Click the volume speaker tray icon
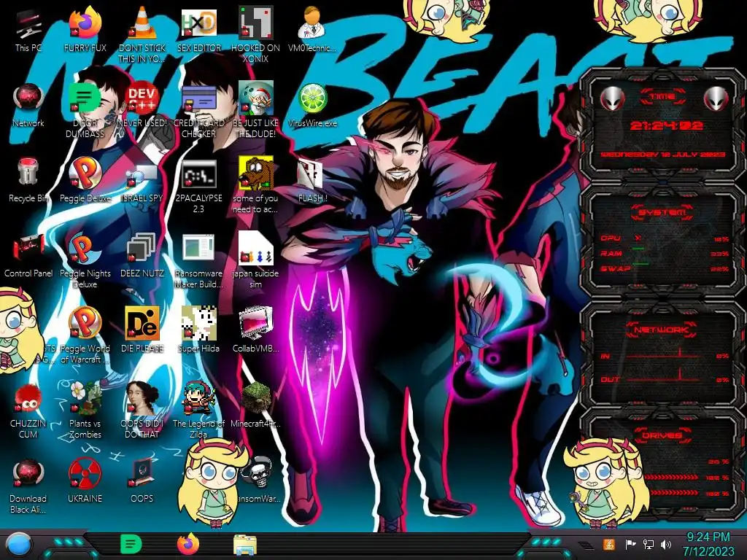The width and height of the screenshot is (747, 560). (665, 544)
